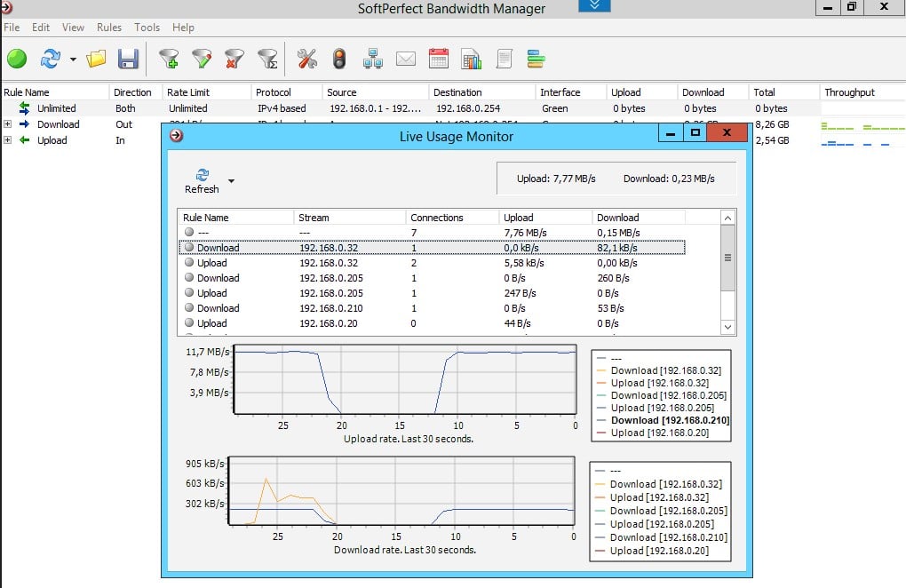Open a ruleset file
This screenshot has height=588, width=906.
tap(96, 58)
